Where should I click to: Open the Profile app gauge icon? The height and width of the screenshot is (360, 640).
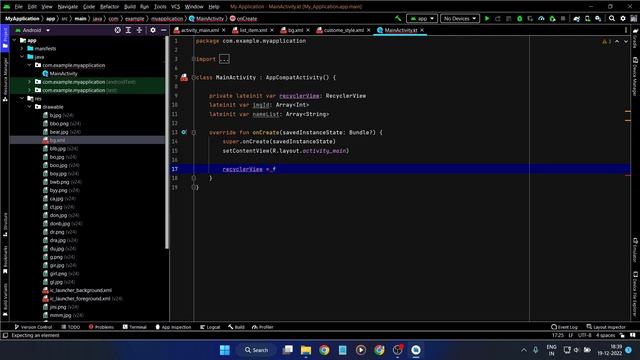541,18
